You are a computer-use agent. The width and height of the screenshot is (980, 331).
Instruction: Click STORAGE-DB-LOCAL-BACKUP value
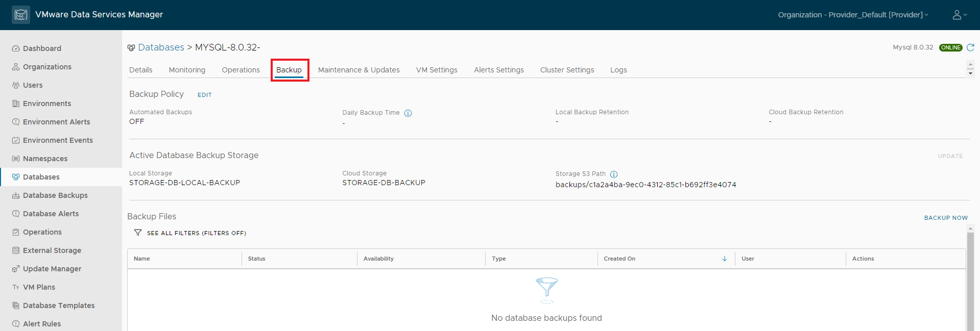(x=184, y=183)
